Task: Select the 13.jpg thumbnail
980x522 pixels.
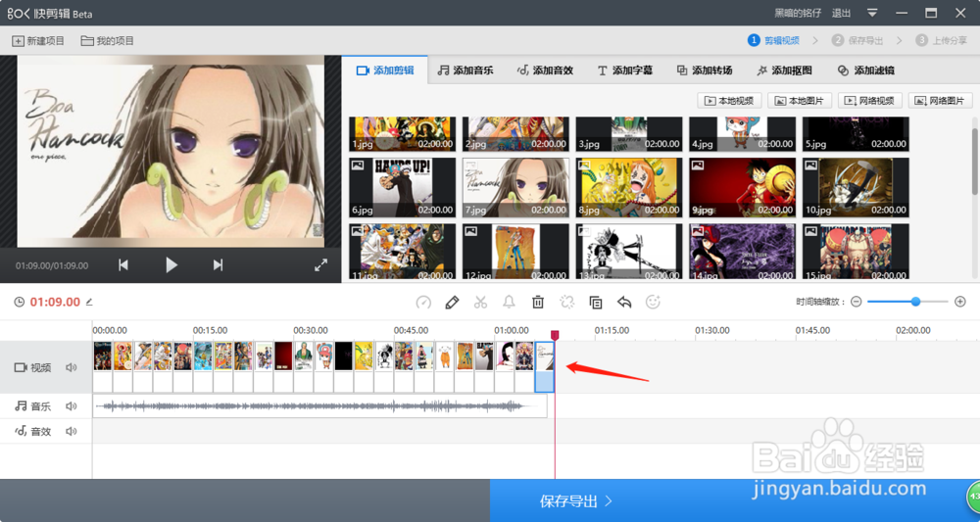Action: click(x=629, y=252)
